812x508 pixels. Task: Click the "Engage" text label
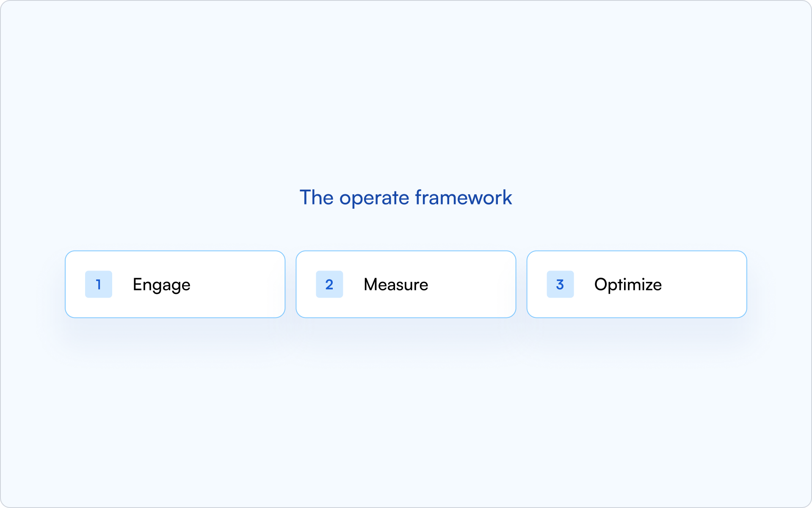(x=161, y=285)
